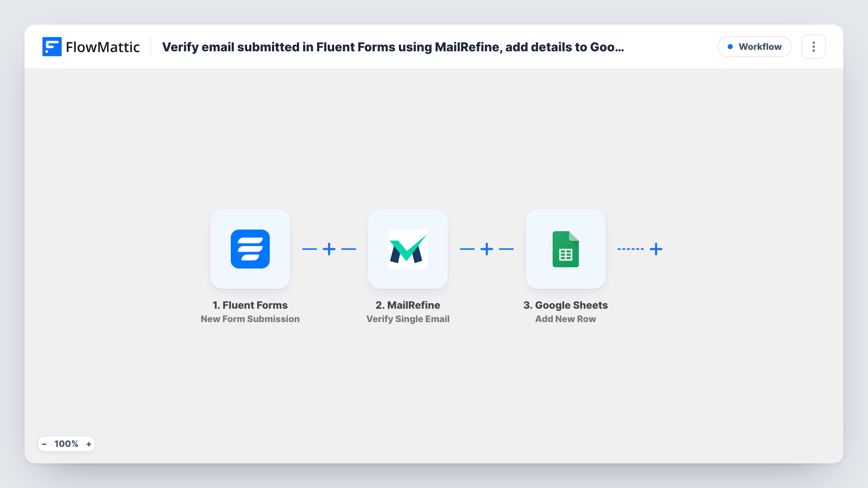Add step between Fluent Forms and MailRefine

[329, 249]
